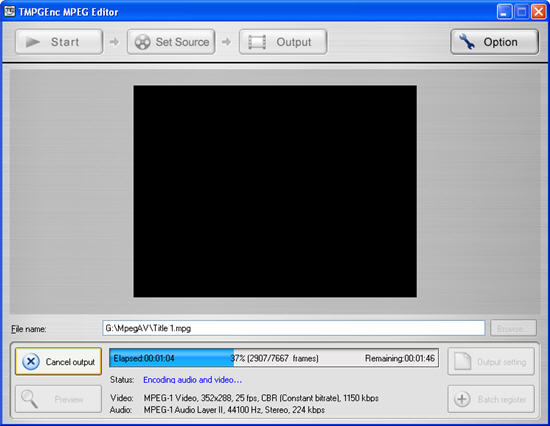Click the arrow between Start and Set Source
The image size is (550, 426).
coord(114,42)
